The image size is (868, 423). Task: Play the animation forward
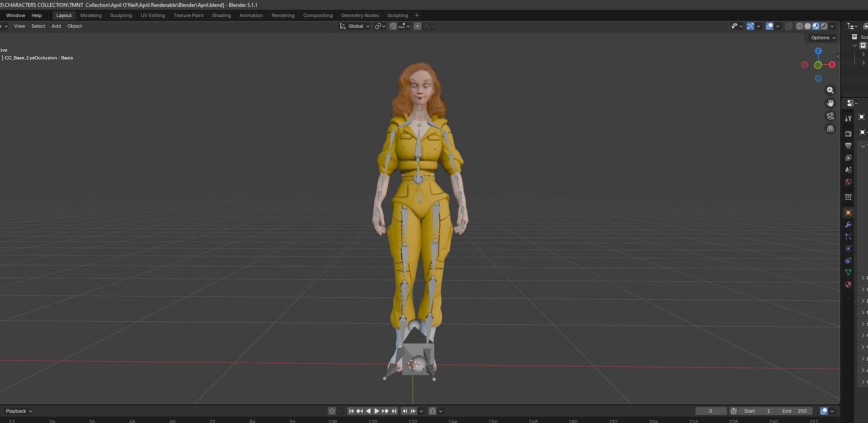click(x=377, y=411)
